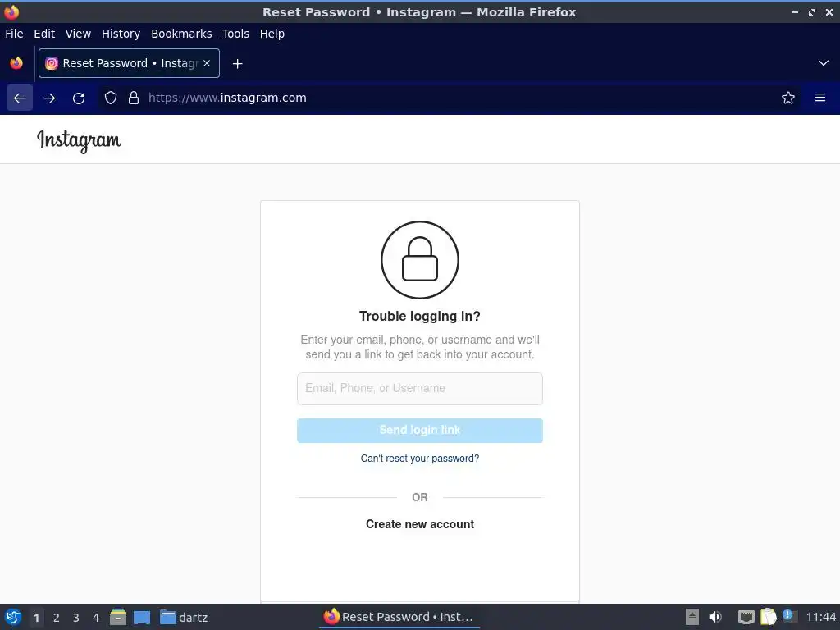This screenshot has height=630, width=840.
Task: Open the Help menu
Action: [x=272, y=34]
